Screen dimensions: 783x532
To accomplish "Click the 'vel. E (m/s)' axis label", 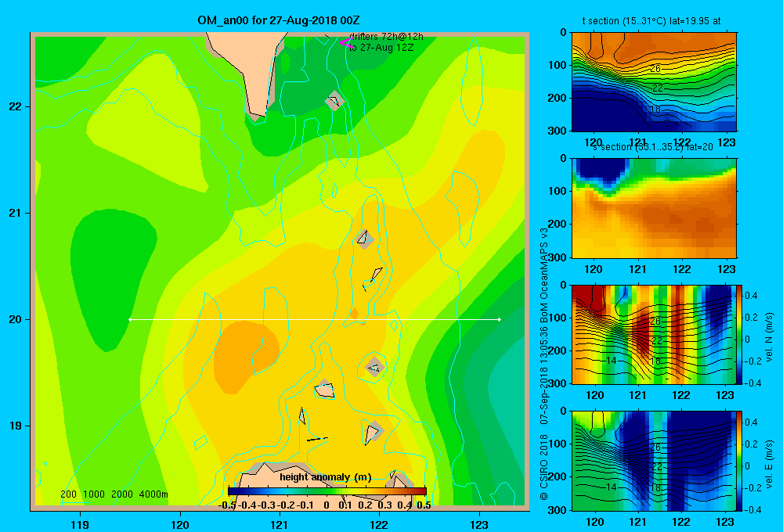I will [x=769, y=464].
